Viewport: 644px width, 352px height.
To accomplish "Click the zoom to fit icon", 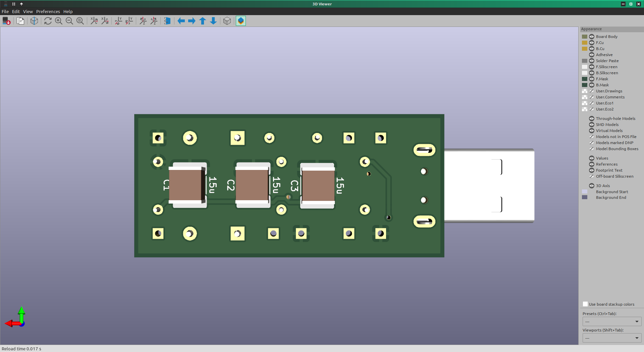I will 80,21.
